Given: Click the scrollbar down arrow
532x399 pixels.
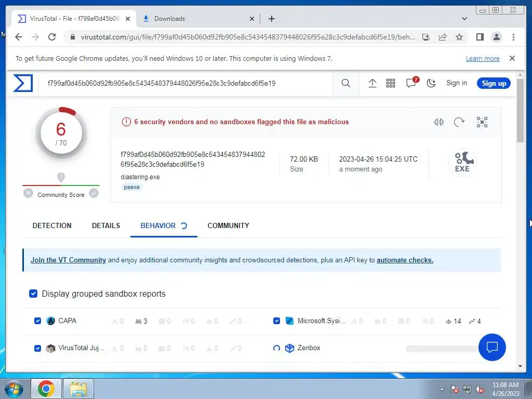Looking at the screenshot, I should pos(520,366).
